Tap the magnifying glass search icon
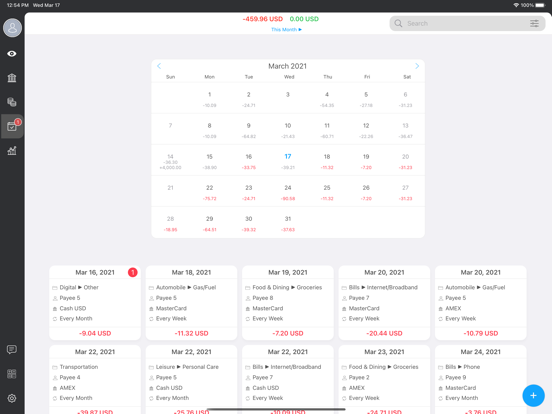Image resolution: width=552 pixels, height=414 pixels. coord(398,24)
